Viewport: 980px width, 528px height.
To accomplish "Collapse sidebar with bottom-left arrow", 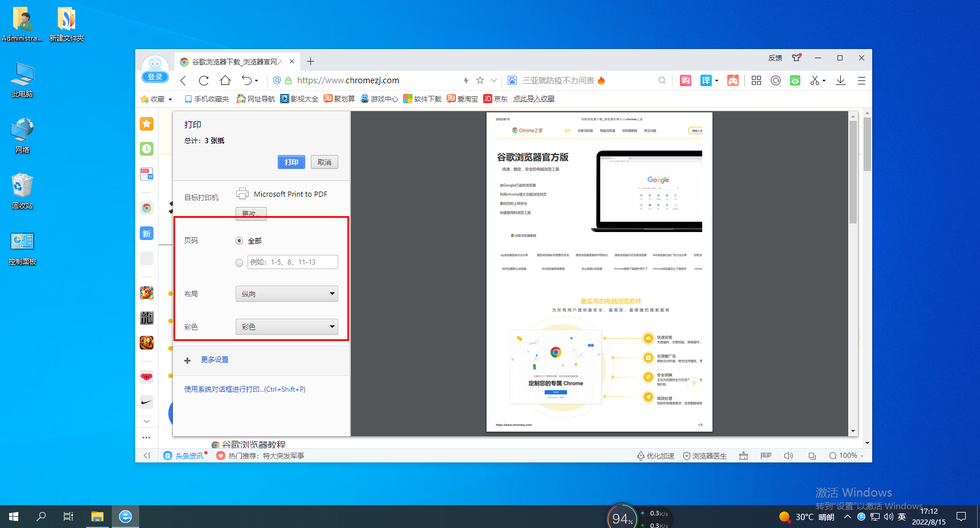I will click(147, 456).
